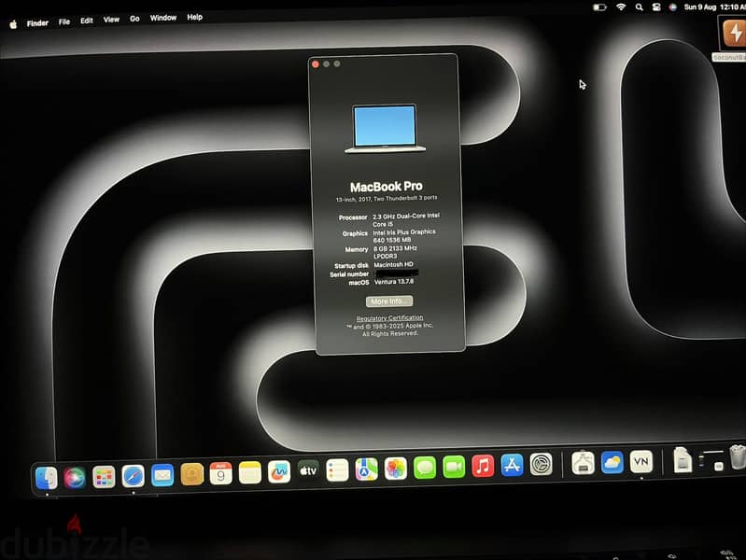Screen dimensions: 746x560
Task: Open the Edit menu
Action: click(87, 21)
